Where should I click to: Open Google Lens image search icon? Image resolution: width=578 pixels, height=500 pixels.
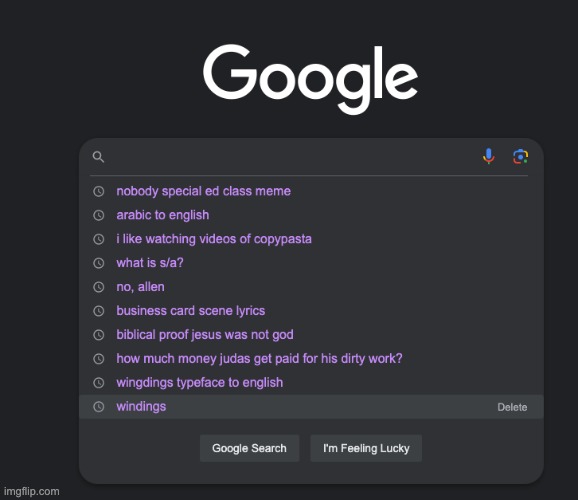point(520,157)
